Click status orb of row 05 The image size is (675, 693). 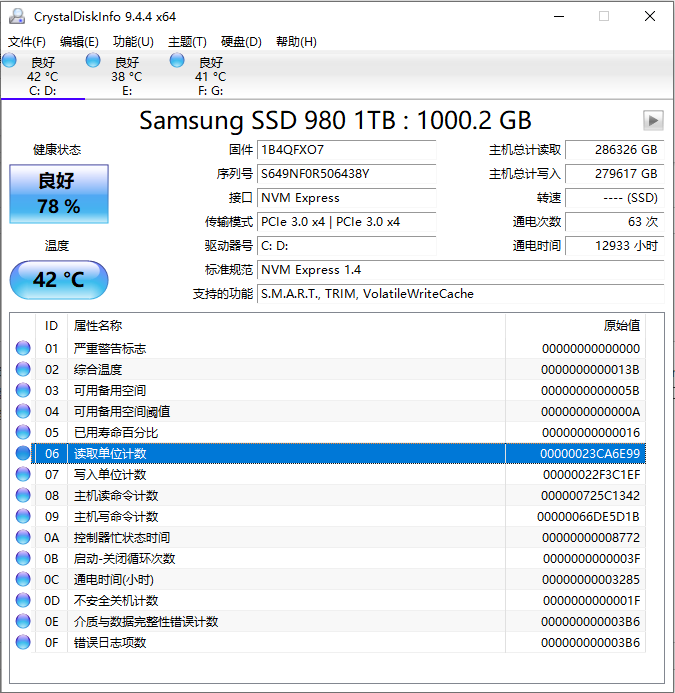23,432
